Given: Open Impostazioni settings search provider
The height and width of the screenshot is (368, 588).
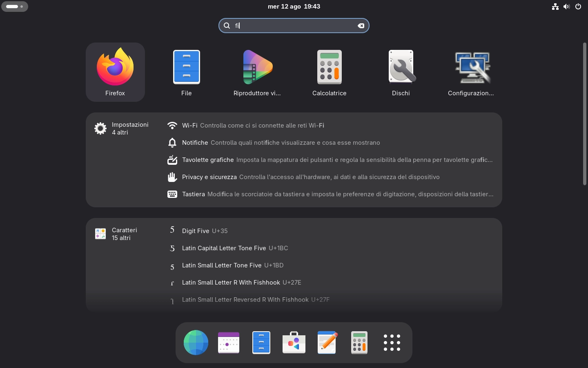Looking at the screenshot, I should 122,128.
